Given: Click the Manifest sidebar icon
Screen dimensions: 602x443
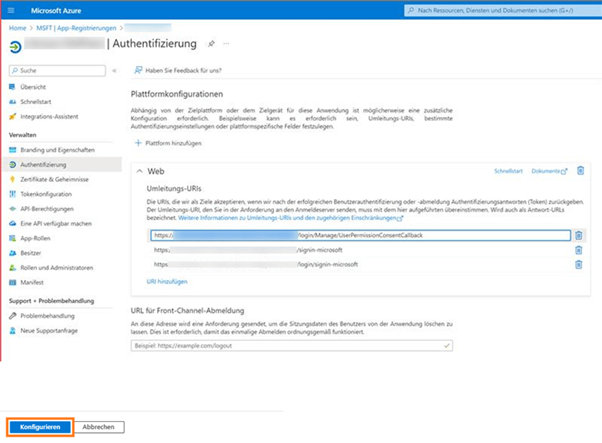Looking at the screenshot, I should [x=12, y=283].
